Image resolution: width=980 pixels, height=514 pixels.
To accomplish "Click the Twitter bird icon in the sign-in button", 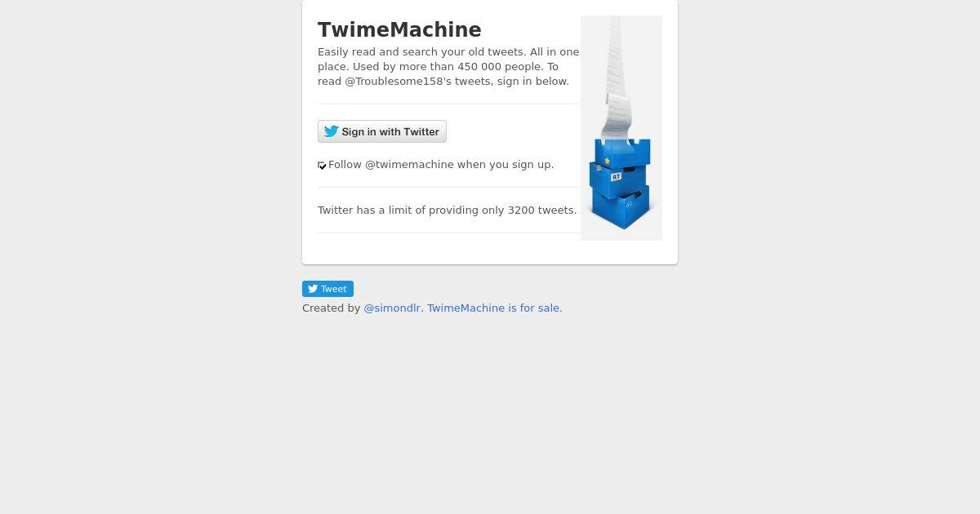I will click(x=331, y=131).
